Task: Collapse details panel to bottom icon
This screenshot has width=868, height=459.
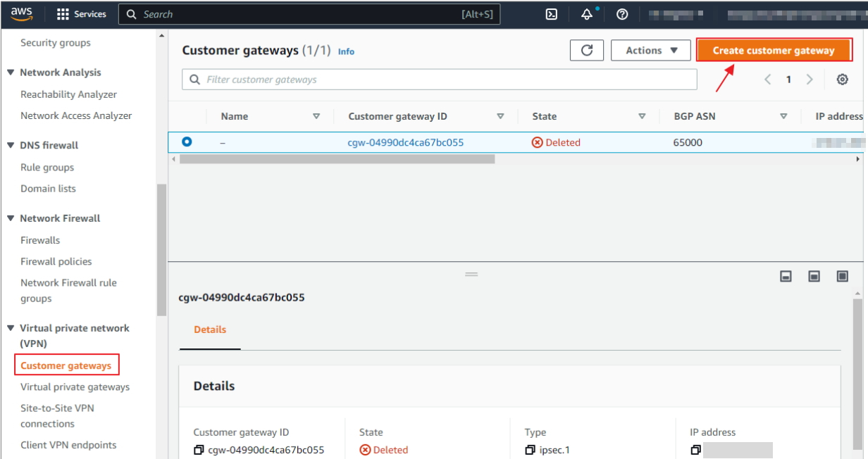Action: coord(786,277)
